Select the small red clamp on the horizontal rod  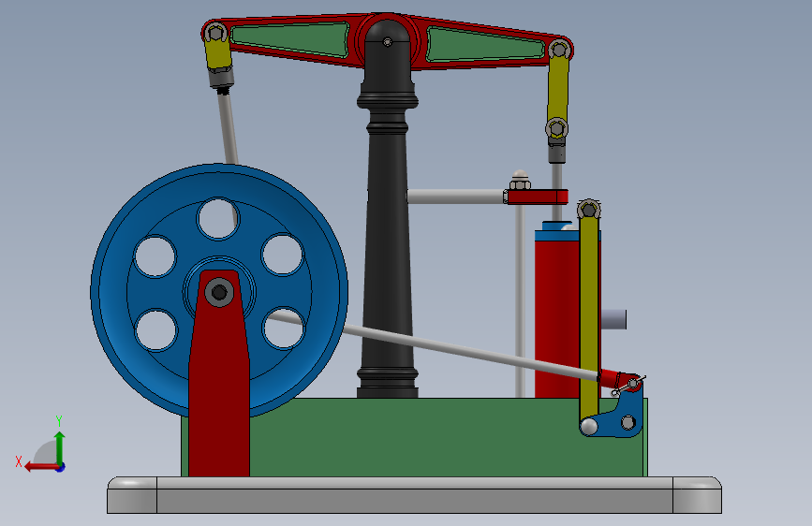click(x=537, y=197)
